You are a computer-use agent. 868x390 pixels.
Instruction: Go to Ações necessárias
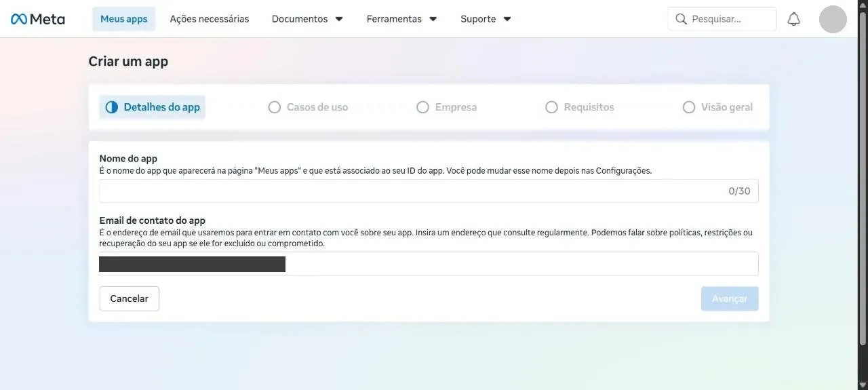pos(210,19)
